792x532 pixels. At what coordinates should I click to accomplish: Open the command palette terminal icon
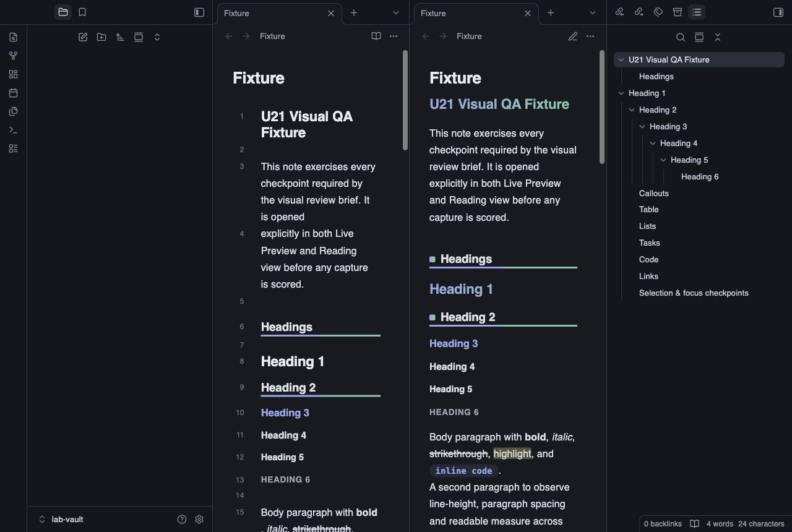coord(14,130)
